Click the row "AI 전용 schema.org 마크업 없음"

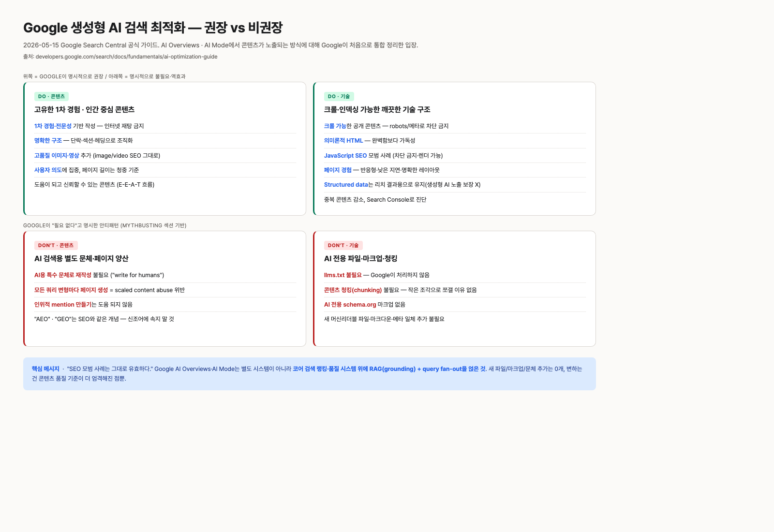(x=455, y=304)
